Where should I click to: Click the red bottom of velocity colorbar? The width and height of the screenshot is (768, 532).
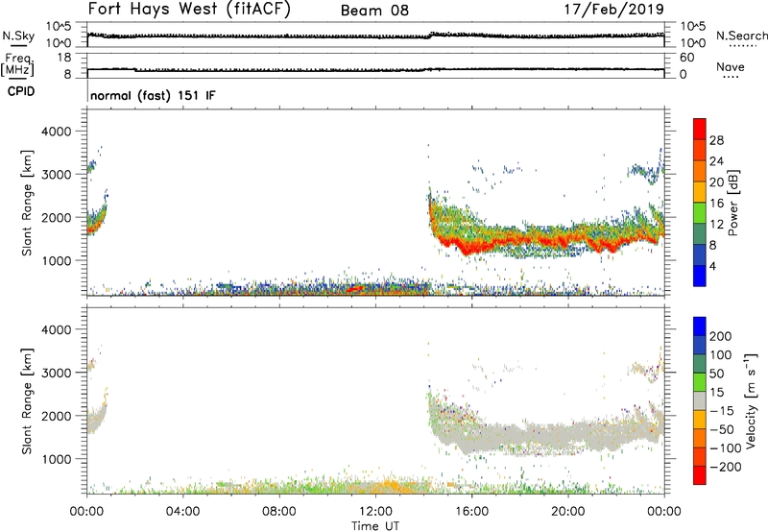tap(700, 475)
